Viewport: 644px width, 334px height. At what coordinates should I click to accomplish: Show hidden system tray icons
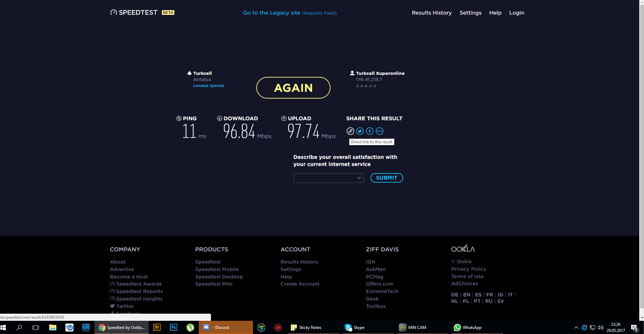576,328
